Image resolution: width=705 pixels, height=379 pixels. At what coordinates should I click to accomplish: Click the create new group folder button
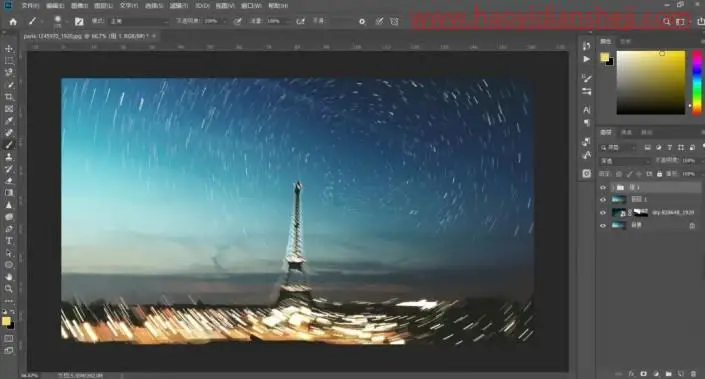(669, 374)
